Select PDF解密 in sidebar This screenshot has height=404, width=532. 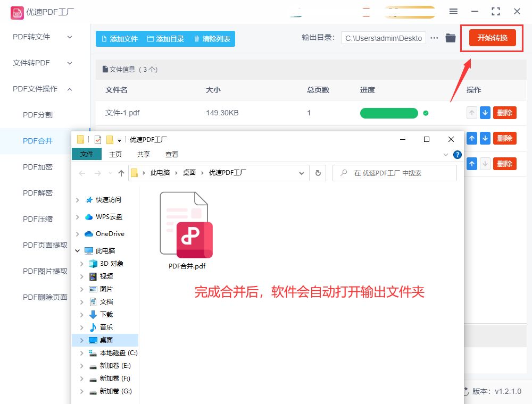pyautogui.click(x=38, y=193)
